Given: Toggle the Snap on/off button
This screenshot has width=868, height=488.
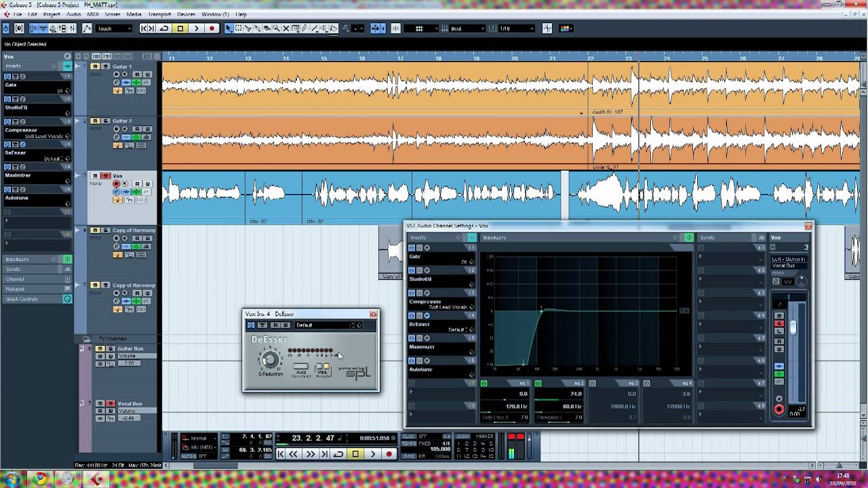Looking at the screenshot, I should 396,28.
